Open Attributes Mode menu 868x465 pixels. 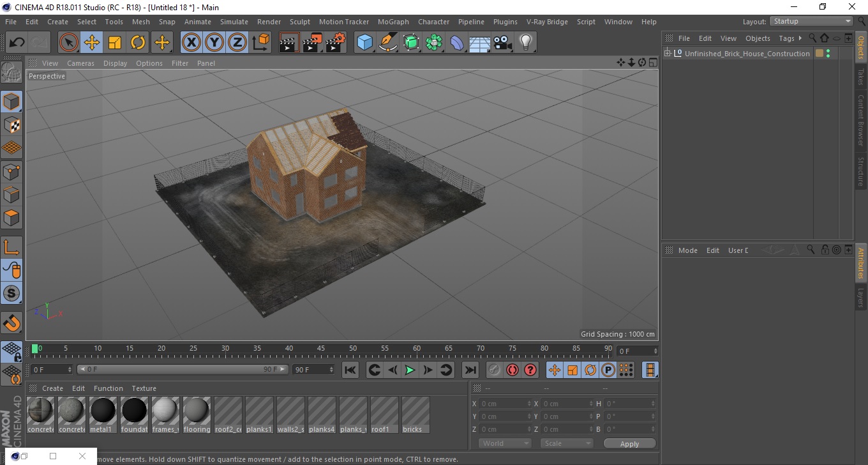(687, 250)
